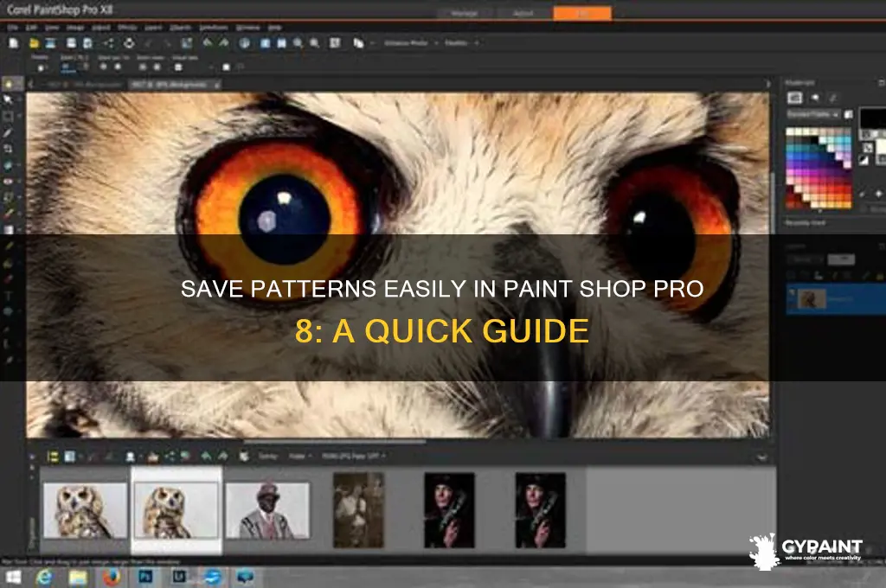
Task: Click the Save disk icon in toolbar
Action: 71,43
